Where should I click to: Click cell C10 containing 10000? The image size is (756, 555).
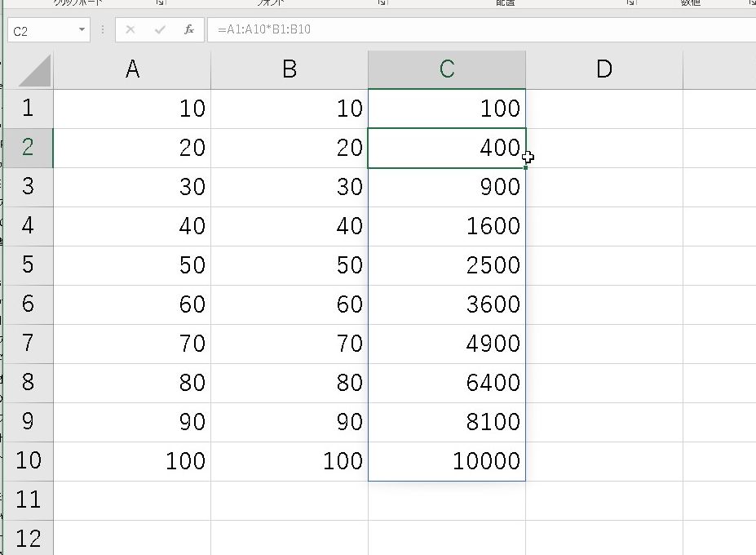pos(447,461)
